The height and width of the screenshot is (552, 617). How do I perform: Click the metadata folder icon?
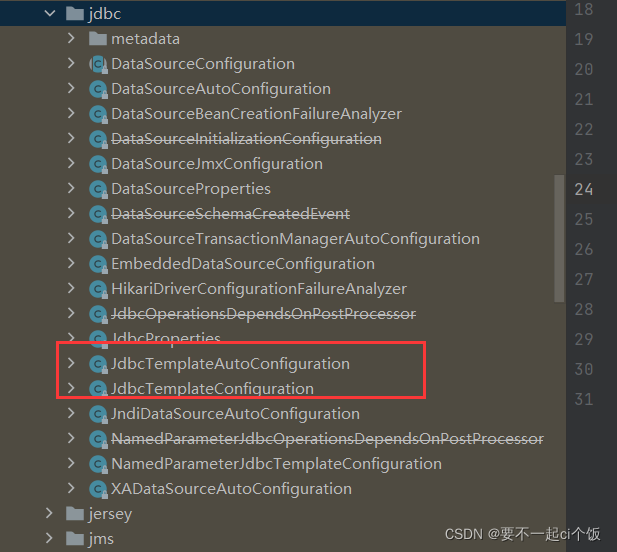pos(98,39)
